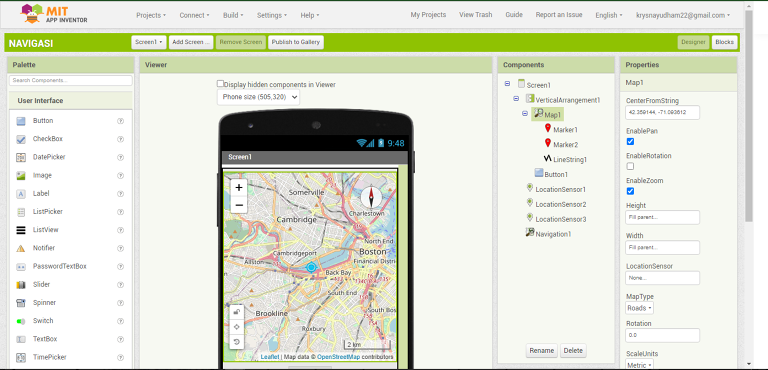Check Display hidden components in Viewer

click(220, 84)
